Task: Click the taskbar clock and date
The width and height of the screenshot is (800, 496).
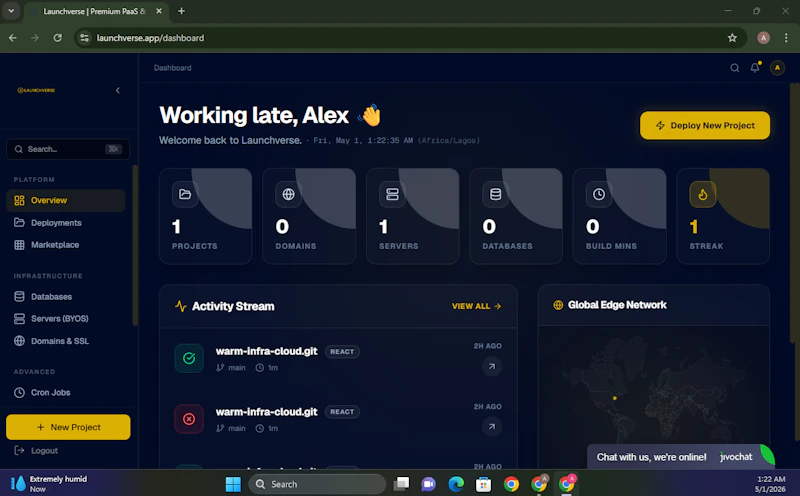Action: point(770,484)
